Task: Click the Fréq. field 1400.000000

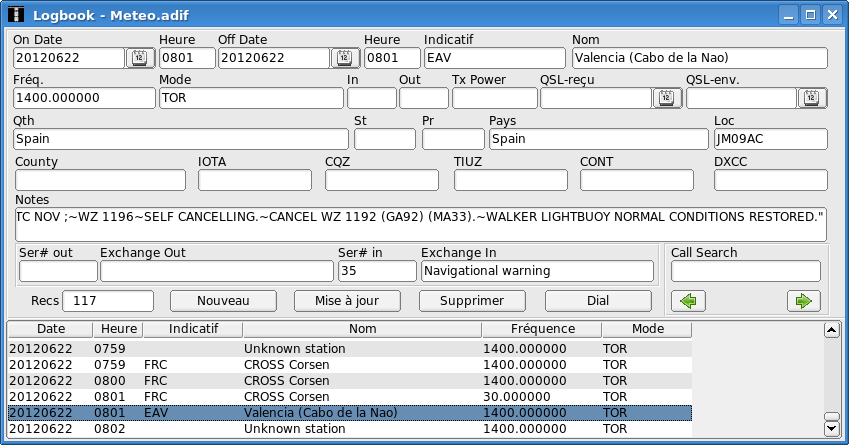Action: pyautogui.click(x=84, y=98)
